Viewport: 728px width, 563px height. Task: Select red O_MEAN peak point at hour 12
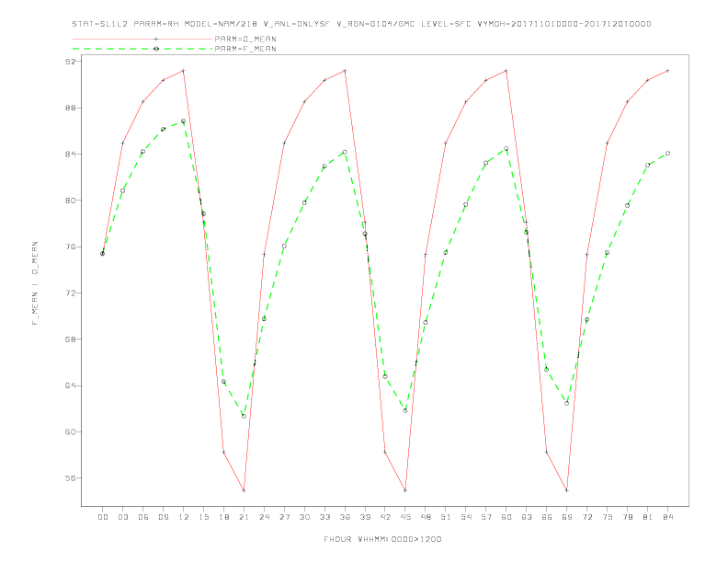tap(184, 71)
